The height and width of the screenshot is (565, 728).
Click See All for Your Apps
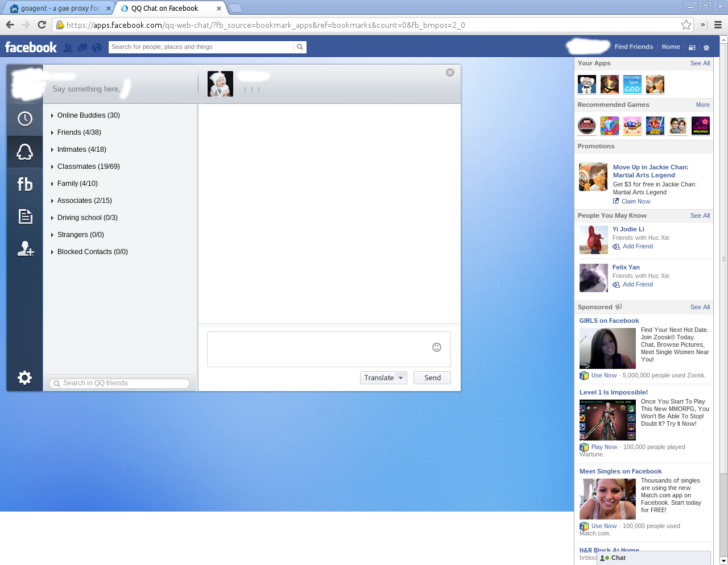(x=700, y=64)
